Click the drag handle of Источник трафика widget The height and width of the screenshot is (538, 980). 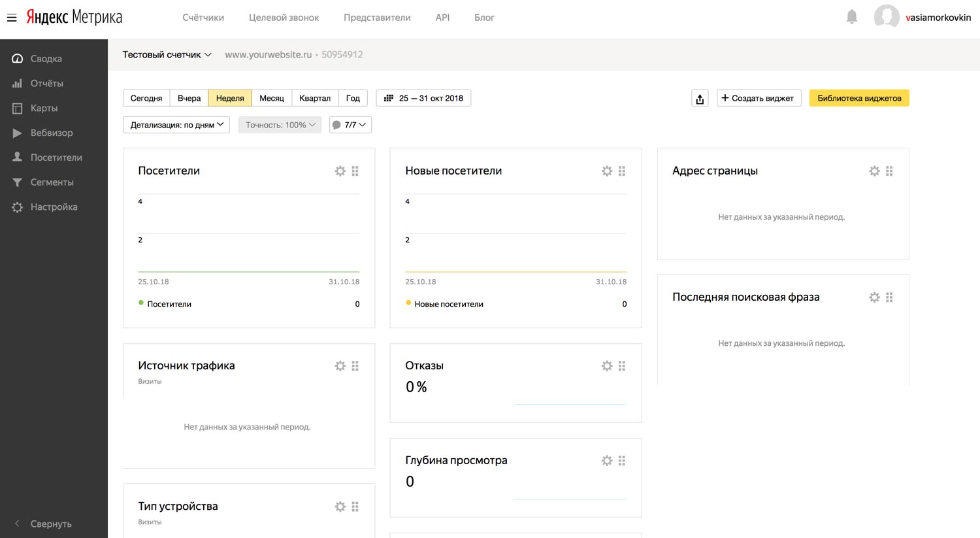(355, 366)
